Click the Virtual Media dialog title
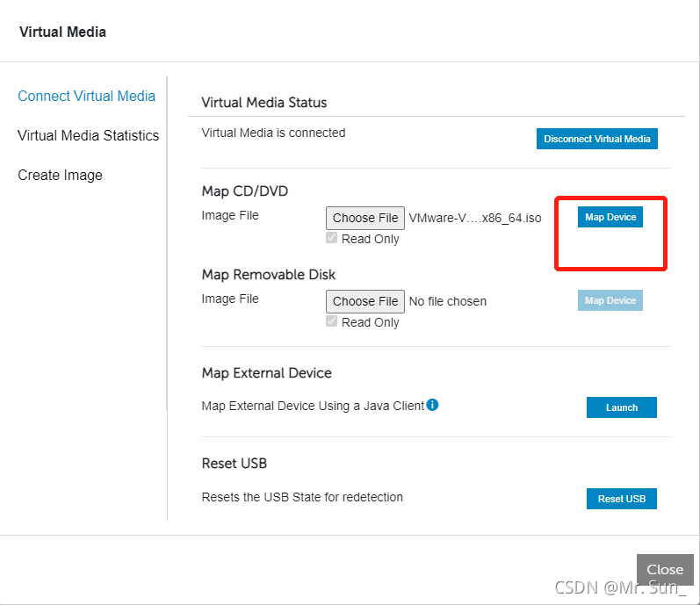Screen dimensions: 700x605 [x=62, y=32]
